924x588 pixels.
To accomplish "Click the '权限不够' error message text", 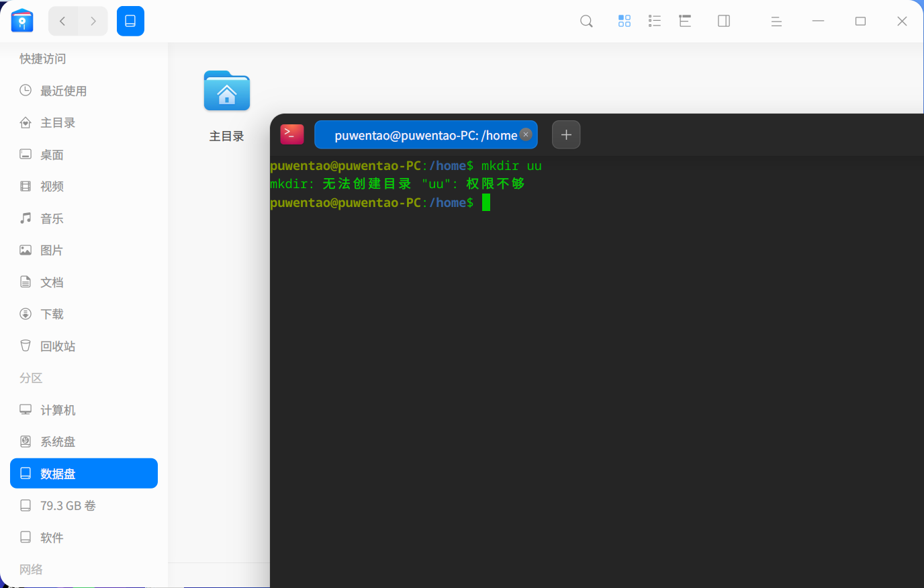I will click(x=496, y=183).
